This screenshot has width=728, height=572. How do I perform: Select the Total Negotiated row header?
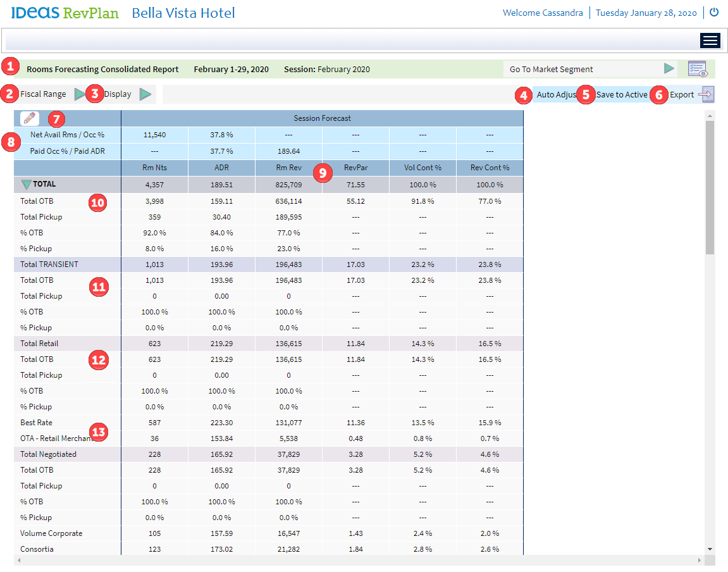[x=48, y=454]
